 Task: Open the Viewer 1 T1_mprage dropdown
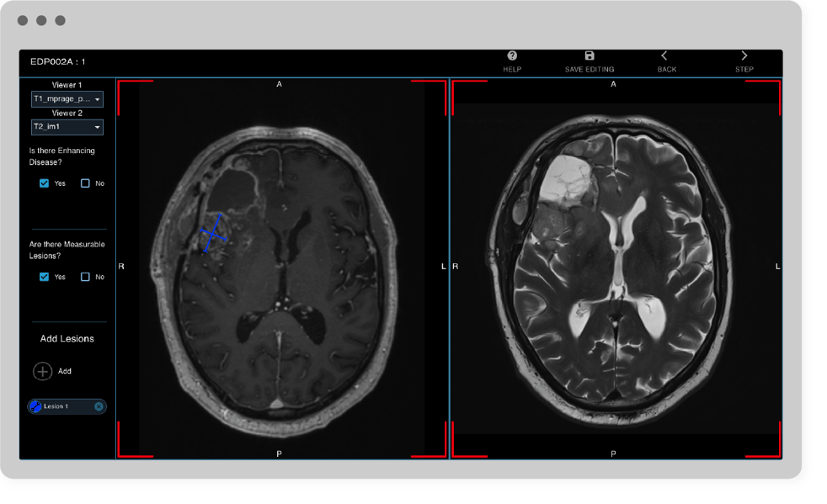coord(67,98)
